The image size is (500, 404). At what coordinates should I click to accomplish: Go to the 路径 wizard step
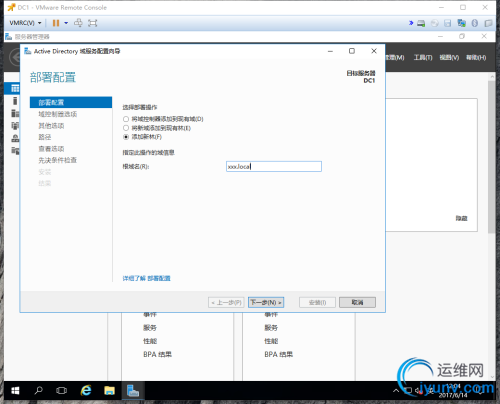(45, 137)
